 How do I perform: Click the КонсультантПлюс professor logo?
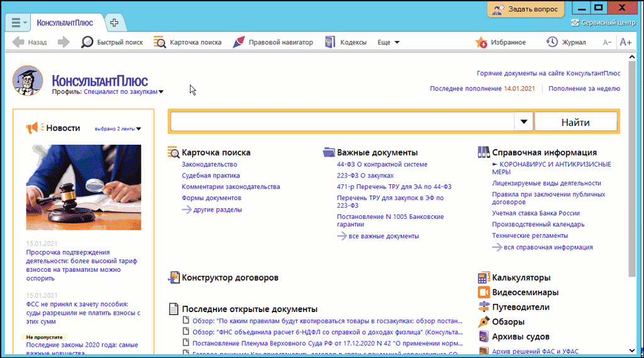coord(28,81)
